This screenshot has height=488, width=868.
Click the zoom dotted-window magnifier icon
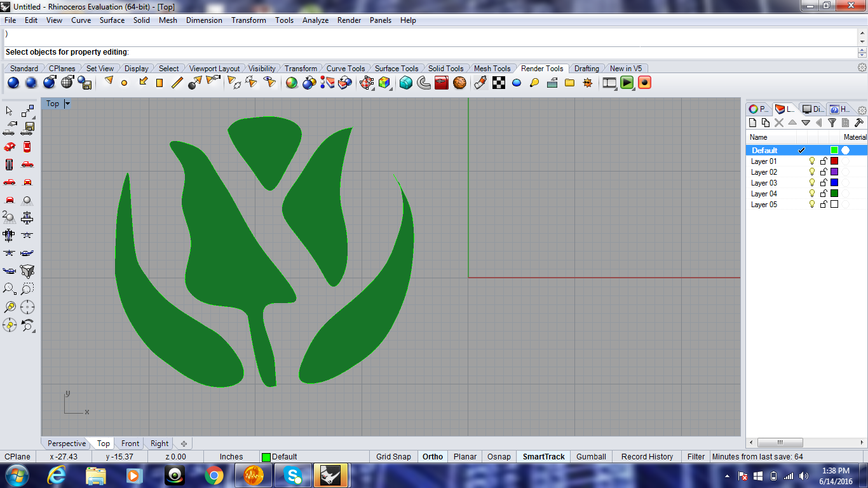[27, 289]
